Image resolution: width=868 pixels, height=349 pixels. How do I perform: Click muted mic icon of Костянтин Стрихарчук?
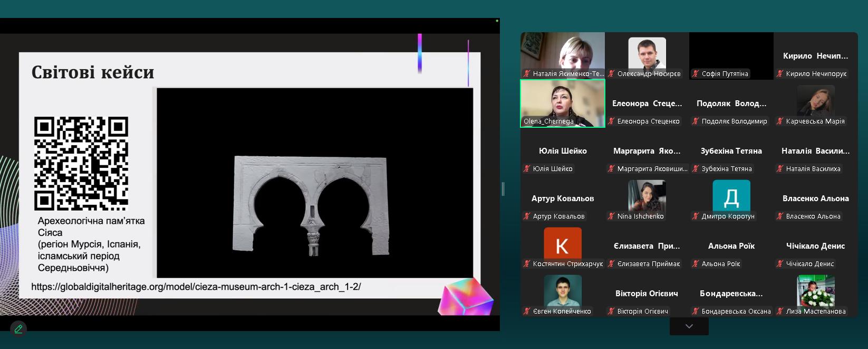coord(527,264)
